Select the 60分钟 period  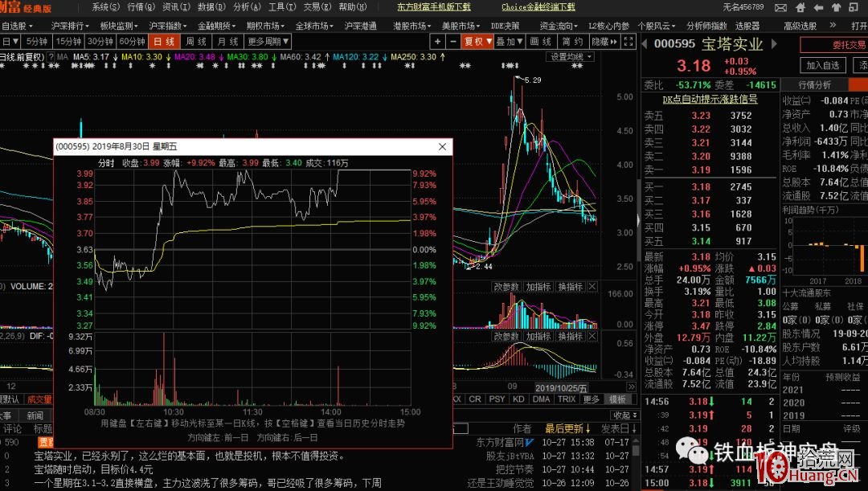click(x=133, y=42)
